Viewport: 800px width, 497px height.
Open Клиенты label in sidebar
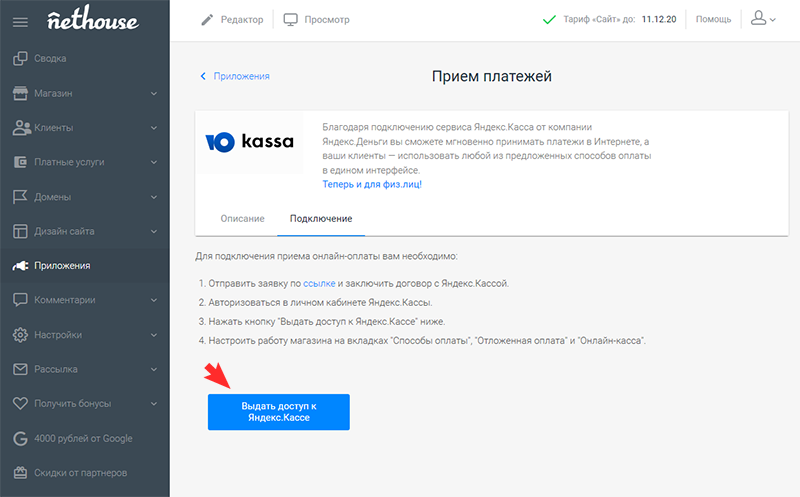point(54,128)
